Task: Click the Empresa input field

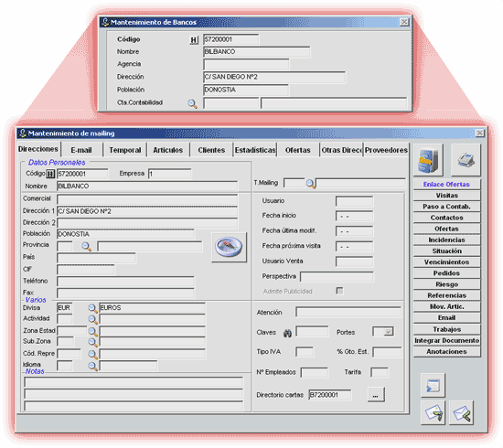Action: 170,174
